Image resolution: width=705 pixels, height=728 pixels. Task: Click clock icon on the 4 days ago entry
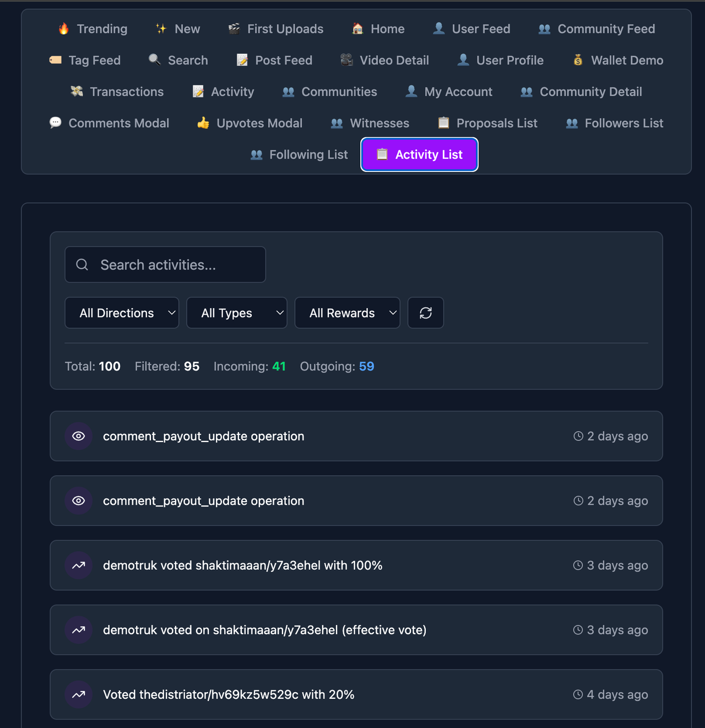tap(578, 694)
